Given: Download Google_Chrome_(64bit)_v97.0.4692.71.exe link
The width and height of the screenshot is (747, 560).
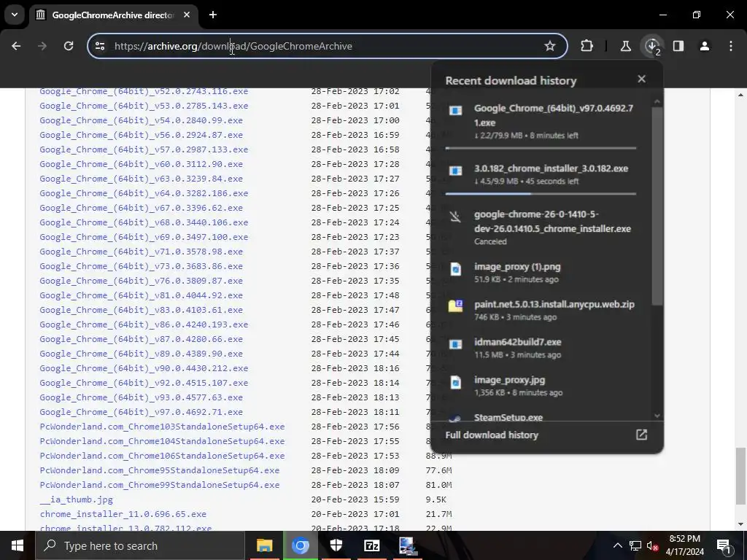Looking at the screenshot, I should click(x=141, y=412).
